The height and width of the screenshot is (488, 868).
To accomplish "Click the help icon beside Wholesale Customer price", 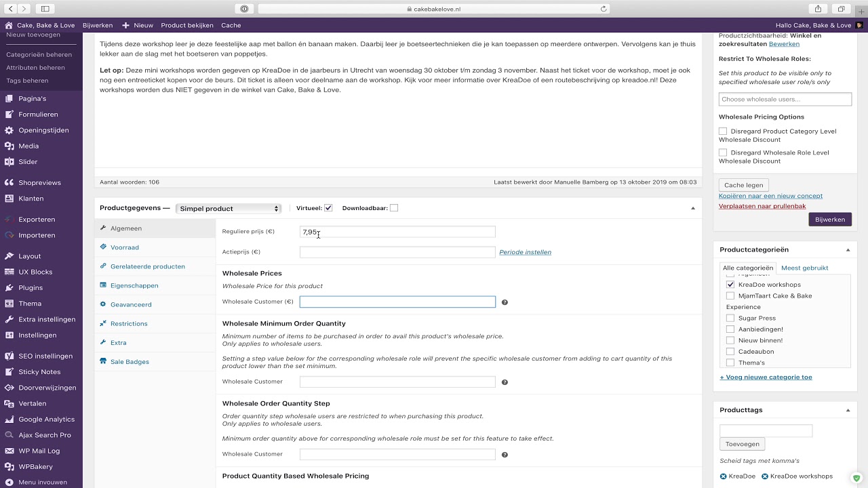I will 505,302.
